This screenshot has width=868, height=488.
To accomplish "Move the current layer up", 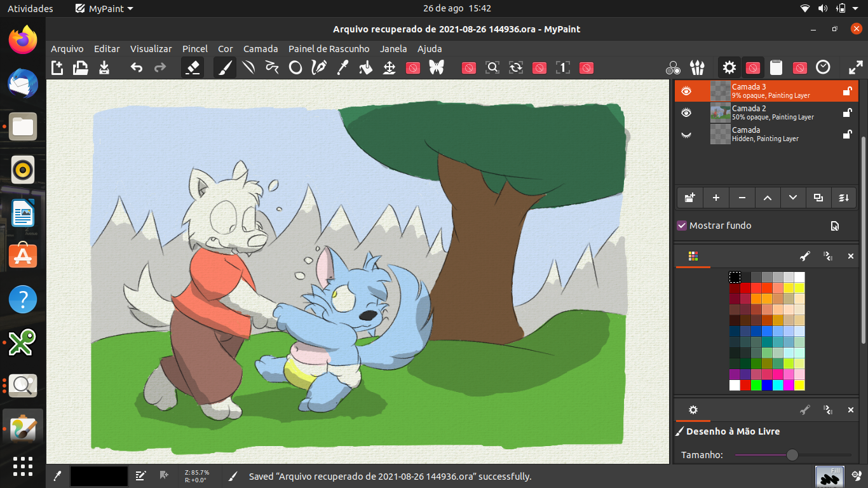I will (x=767, y=198).
